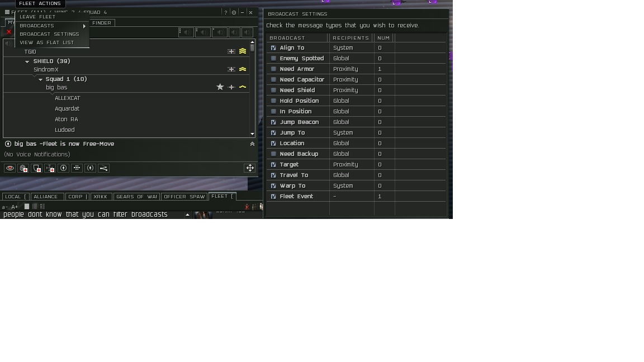This screenshot has height=362, width=644.
Task: Click the shield with red cross broadcast icon
Action: tap(36, 168)
